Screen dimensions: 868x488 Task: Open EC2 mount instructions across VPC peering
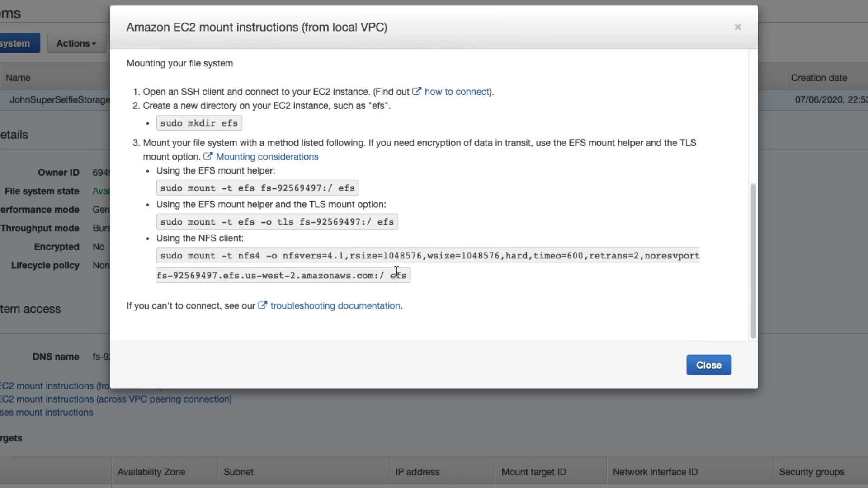click(x=116, y=399)
